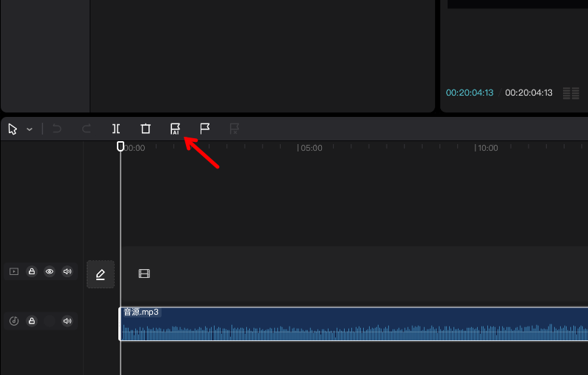Click the film strip placeholder on video track
The image size is (588, 375).
coord(144,274)
